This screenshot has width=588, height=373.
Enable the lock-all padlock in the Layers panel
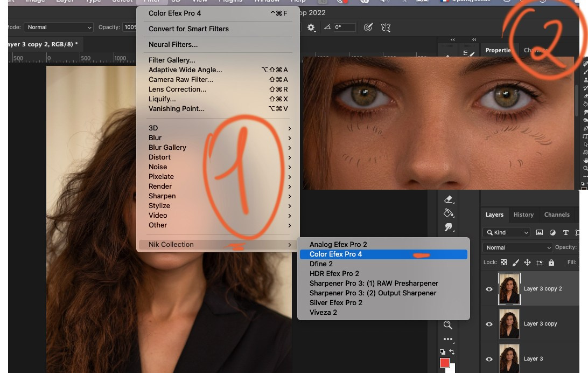click(551, 263)
